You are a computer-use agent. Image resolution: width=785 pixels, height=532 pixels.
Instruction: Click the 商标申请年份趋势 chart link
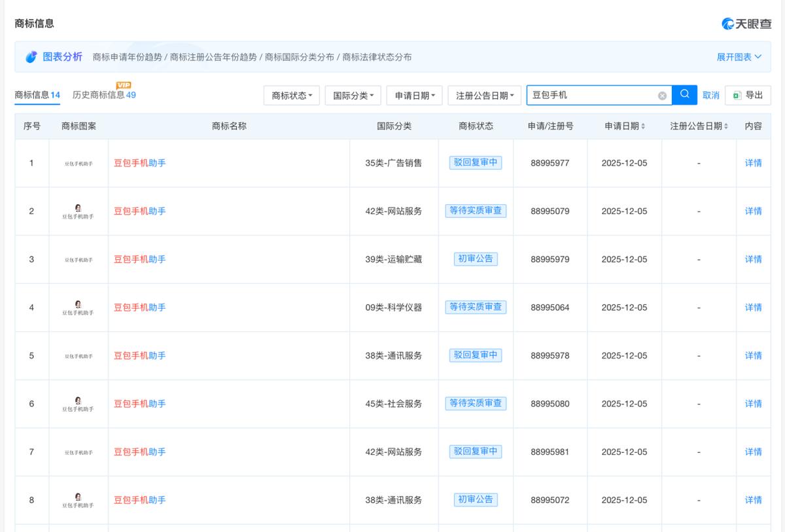(127, 57)
